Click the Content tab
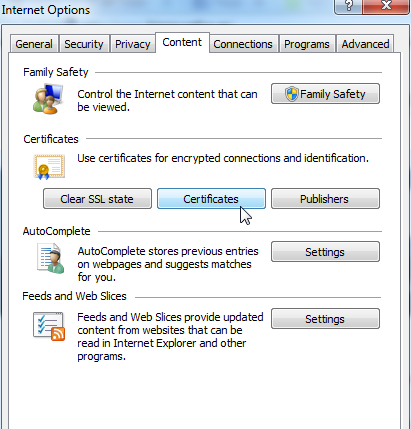This screenshot has height=429, width=411. (182, 42)
